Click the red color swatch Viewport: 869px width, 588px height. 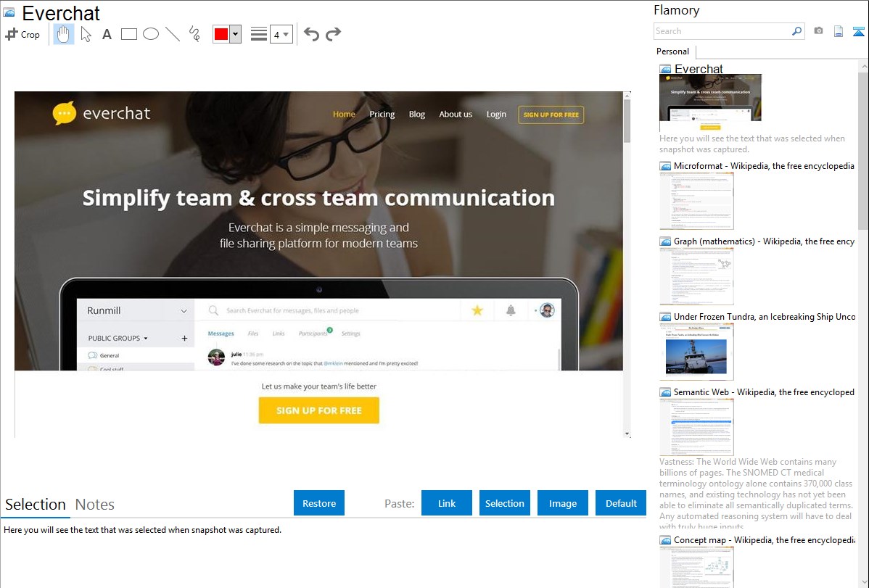221,34
